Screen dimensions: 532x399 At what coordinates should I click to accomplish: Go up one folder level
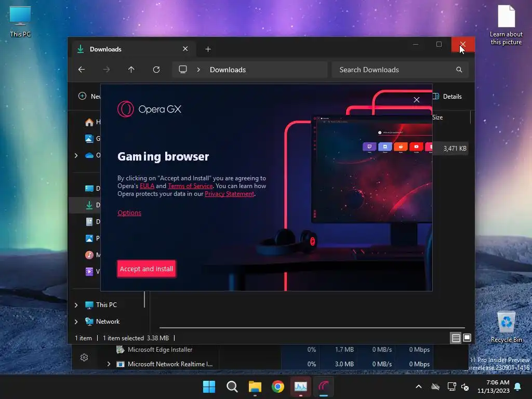[131, 70]
